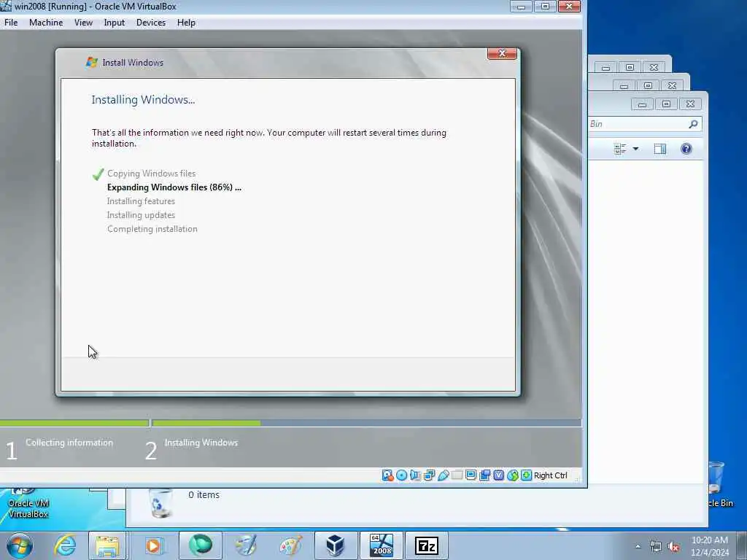
Task: Maximize the win2008 VirtualBox window
Action: click(x=545, y=6)
